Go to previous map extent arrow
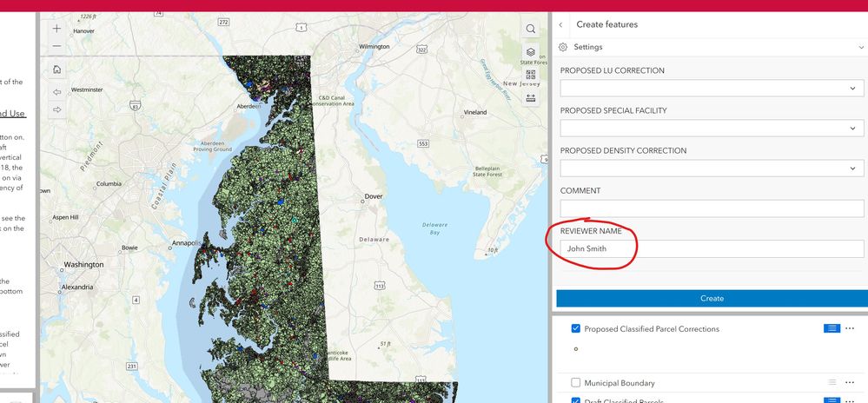This screenshot has height=403, width=868. click(57, 92)
